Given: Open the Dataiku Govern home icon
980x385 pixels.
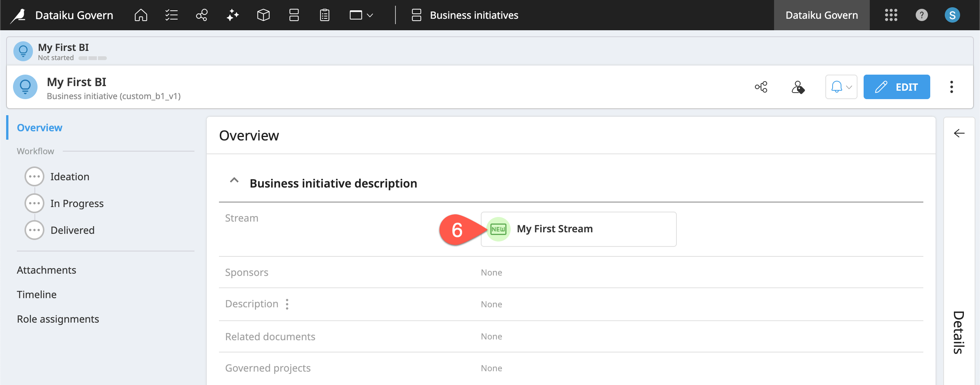Looking at the screenshot, I should [140, 15].
